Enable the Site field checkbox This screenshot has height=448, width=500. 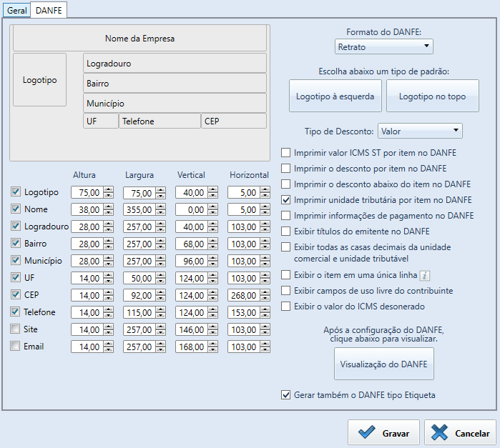16,329
